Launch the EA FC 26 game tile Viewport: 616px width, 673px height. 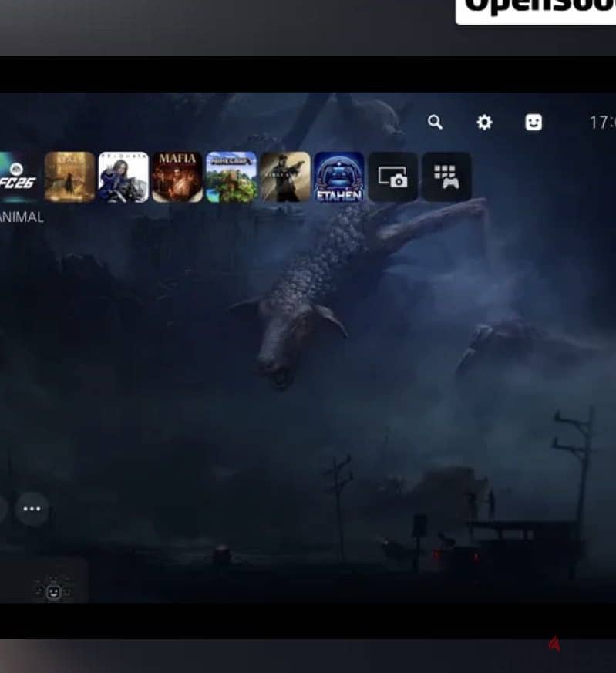pyautogui.click(x=19, y=177)
